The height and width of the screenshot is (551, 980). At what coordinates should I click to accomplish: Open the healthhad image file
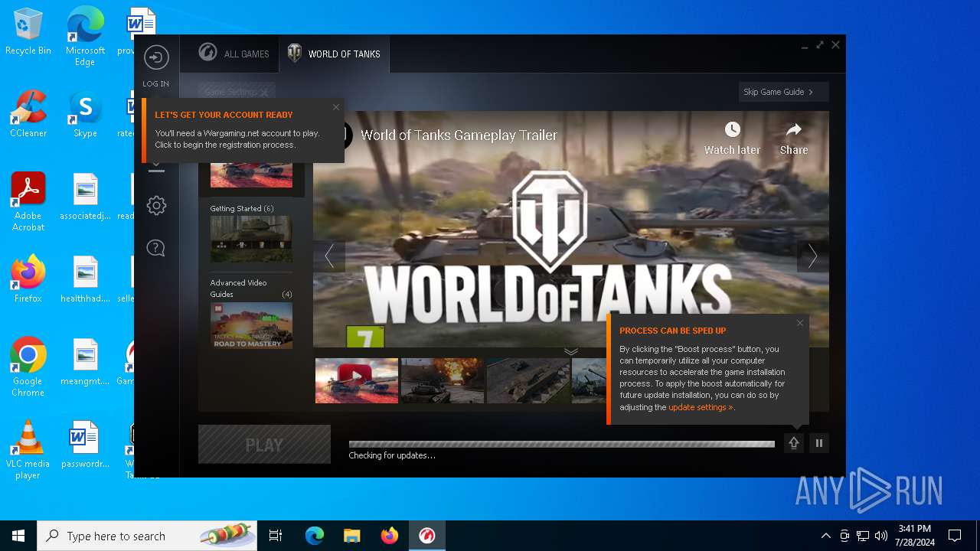85,279
